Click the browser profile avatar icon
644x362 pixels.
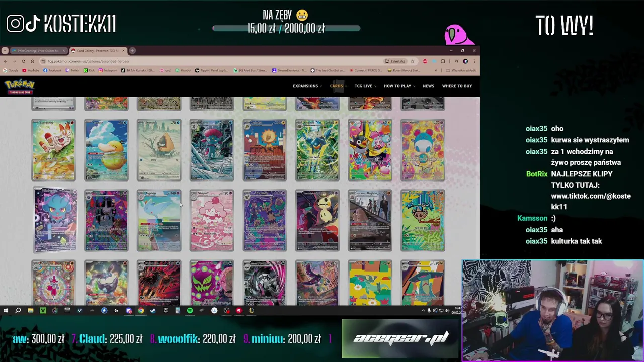465,61
